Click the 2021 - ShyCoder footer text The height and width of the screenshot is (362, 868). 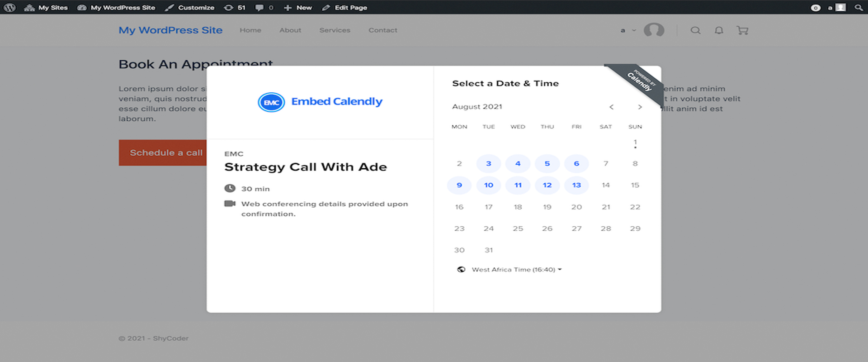[x=154, y=338]
